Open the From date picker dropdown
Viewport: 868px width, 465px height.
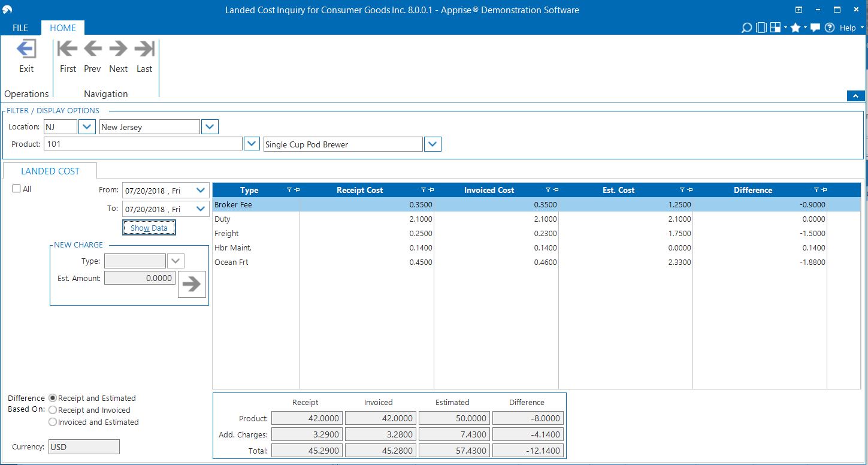pyautogui.click(x=201, y=191)
